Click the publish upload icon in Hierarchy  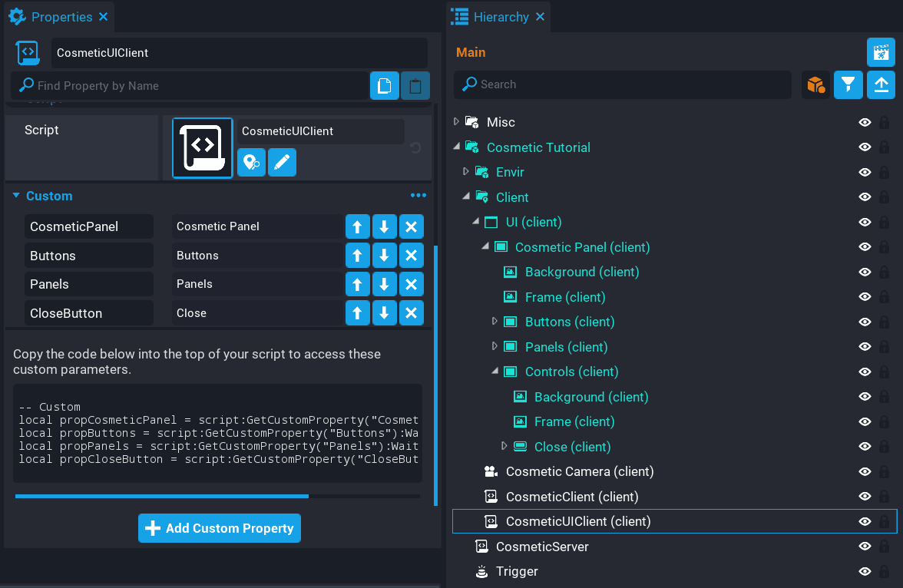(881, 84)
